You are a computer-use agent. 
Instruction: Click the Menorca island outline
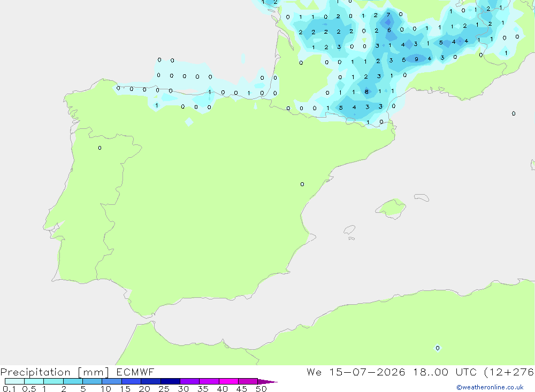(x=422, y=197)
